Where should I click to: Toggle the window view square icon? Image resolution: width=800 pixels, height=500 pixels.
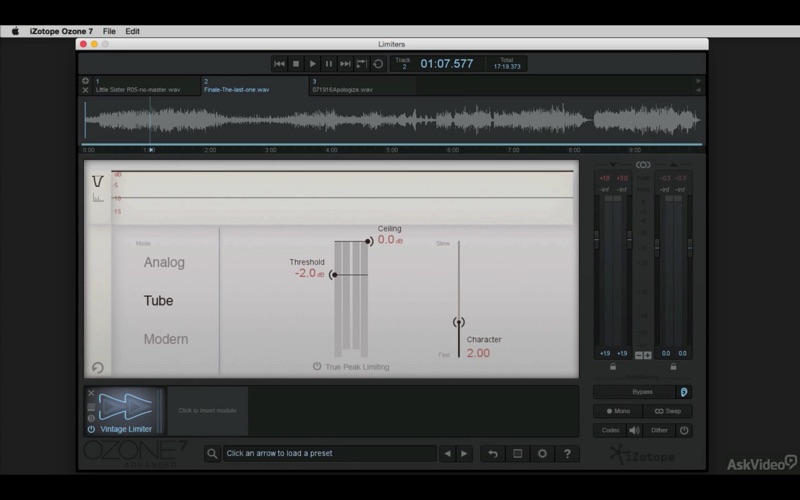517,454
